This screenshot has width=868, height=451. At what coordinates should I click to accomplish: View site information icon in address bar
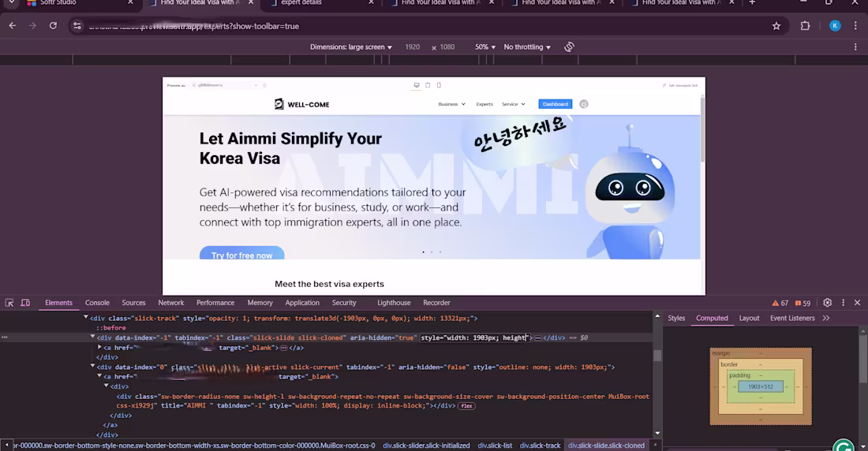tap(77, 26)
